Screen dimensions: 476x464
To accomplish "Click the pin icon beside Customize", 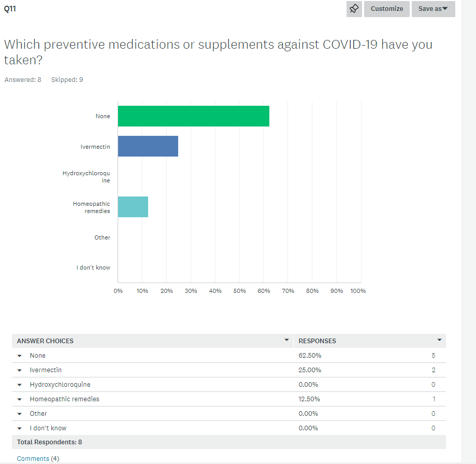I will 354,9.
